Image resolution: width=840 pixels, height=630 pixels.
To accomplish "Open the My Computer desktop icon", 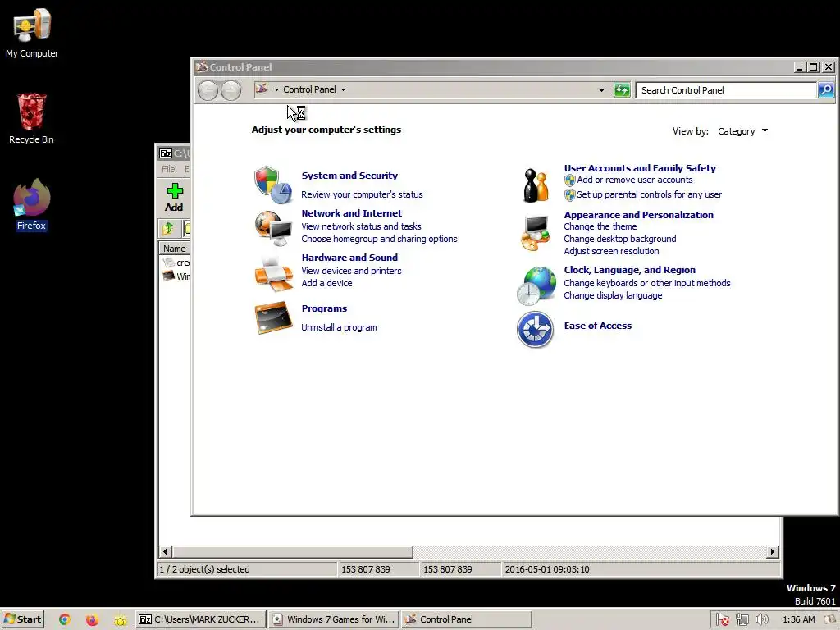I will tap(32, 33).
